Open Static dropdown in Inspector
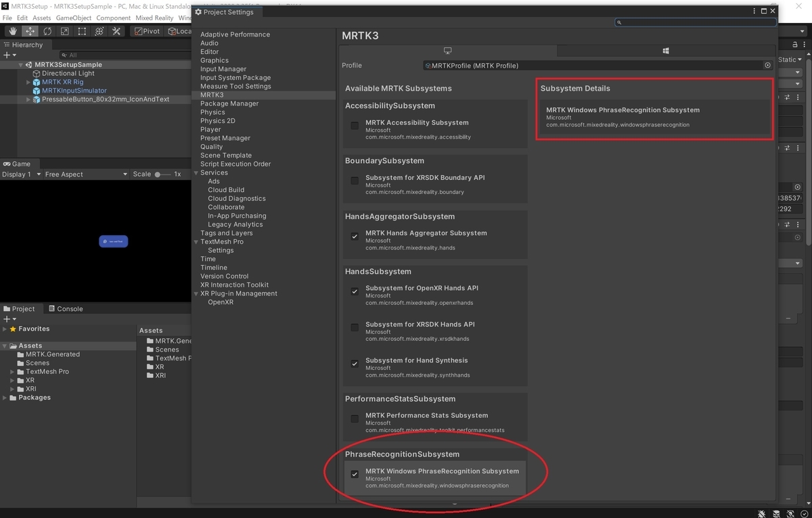 click(x=790, y=60)
